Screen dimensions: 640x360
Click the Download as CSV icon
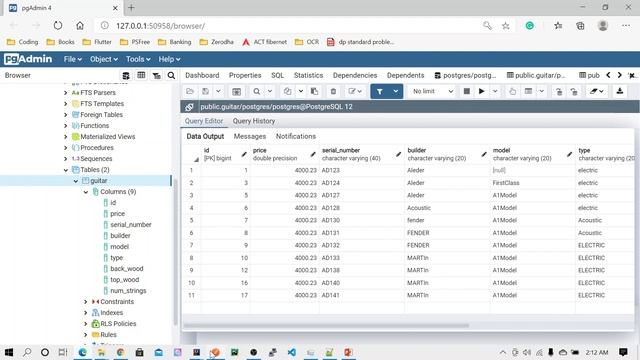(x=620, y=91)
